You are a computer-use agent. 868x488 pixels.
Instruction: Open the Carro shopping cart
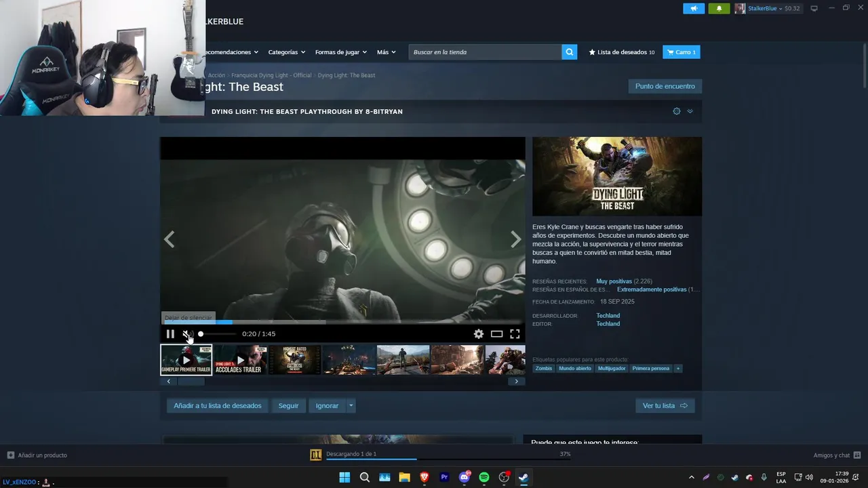(682, 52)
